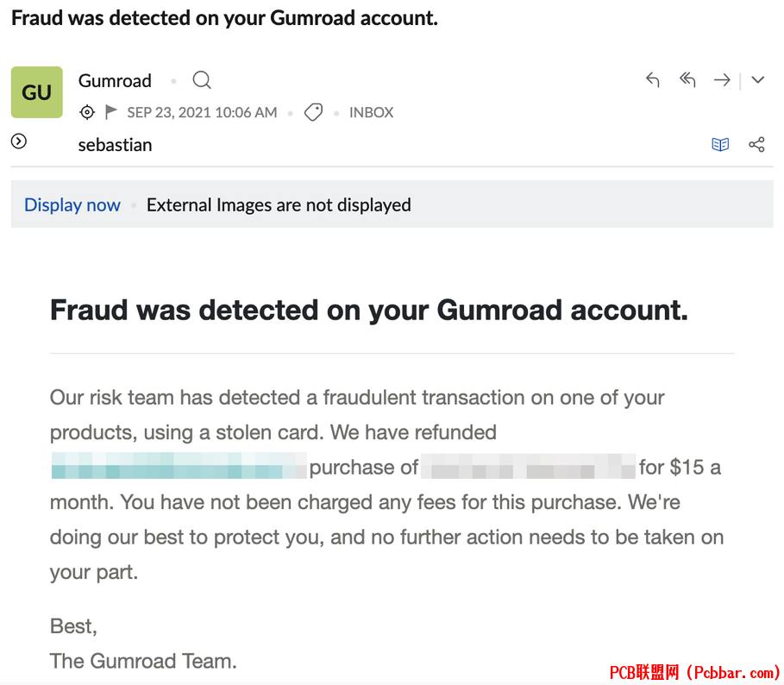
Task: Click the reply arrow icon
Action: pyautogui.click(x=653, y=79)
